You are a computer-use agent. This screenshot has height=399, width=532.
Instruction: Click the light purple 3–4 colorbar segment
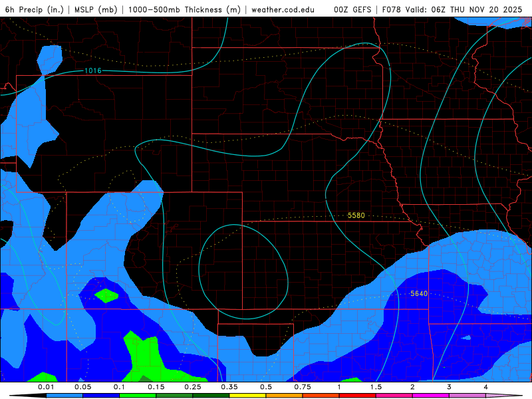[467, 396]
